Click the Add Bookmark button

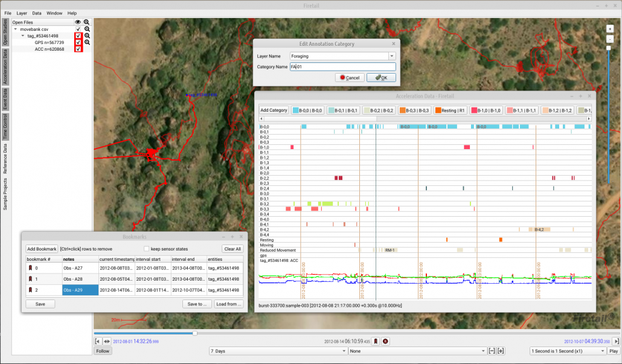[x=42, y=249]
